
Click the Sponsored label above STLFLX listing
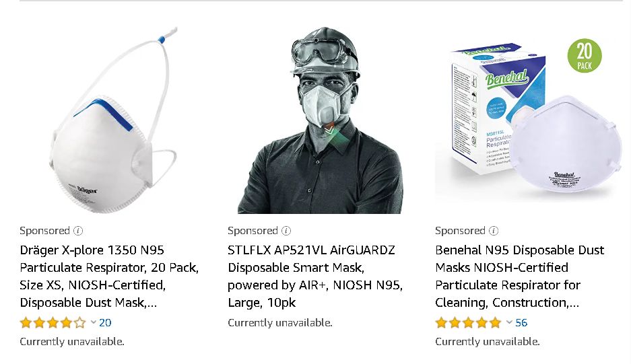(253, 231)
